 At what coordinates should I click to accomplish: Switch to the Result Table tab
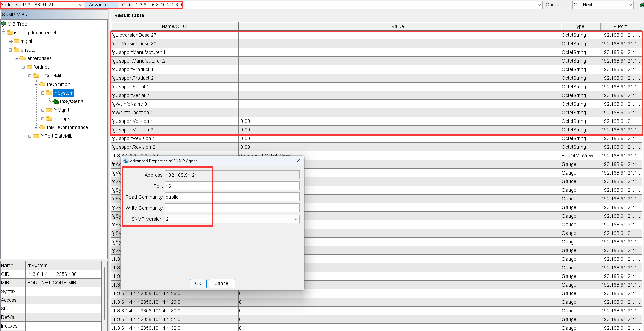click(129, 16)
